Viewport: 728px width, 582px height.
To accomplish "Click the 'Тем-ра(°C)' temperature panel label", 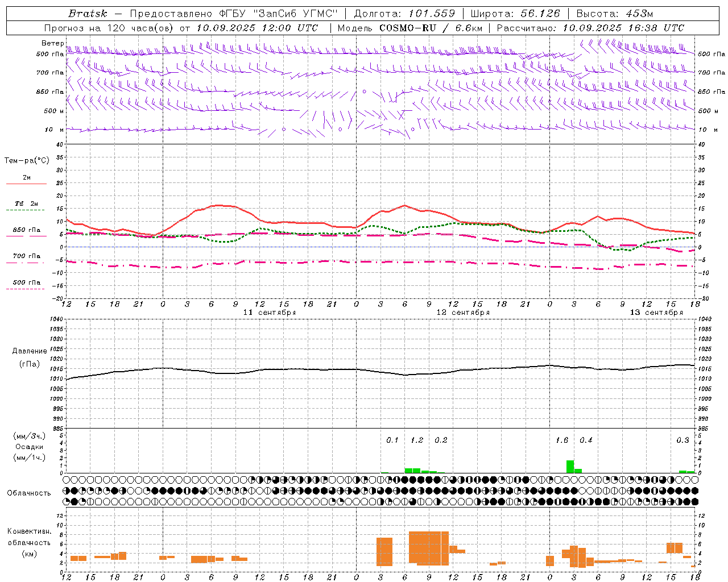I will point(27,161).
